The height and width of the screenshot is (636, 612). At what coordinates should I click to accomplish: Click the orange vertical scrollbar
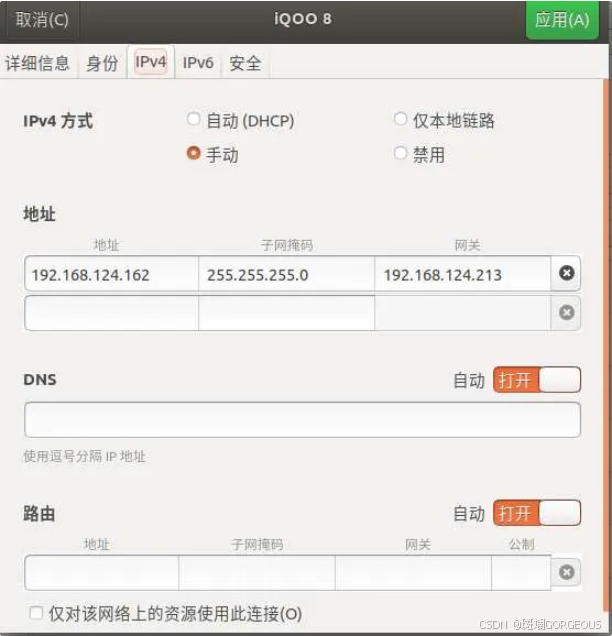[x=607, y=346]
